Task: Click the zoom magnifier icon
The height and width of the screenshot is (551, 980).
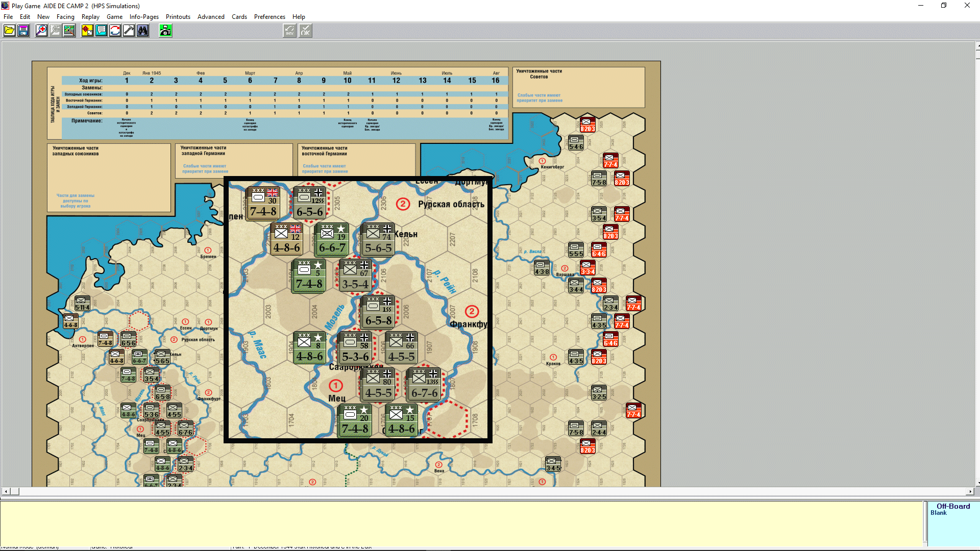Action: 41,31
